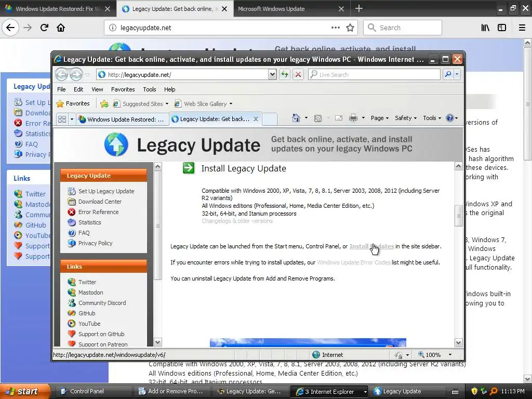532x399 pixels.
Task: Open the File menu in IE
Action: coord(61,89)
